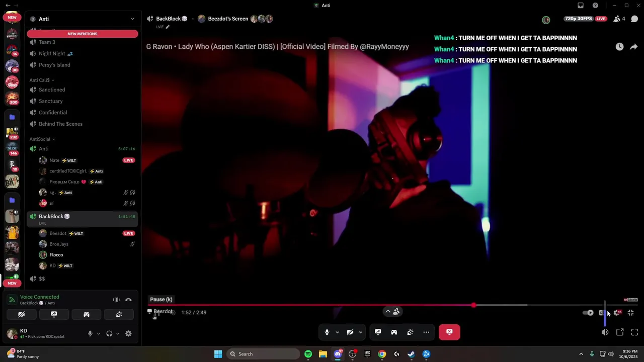Viewport: 644px width, 362px height.
Task: Stop watching the stream with red button
Action: click(449, 332)
